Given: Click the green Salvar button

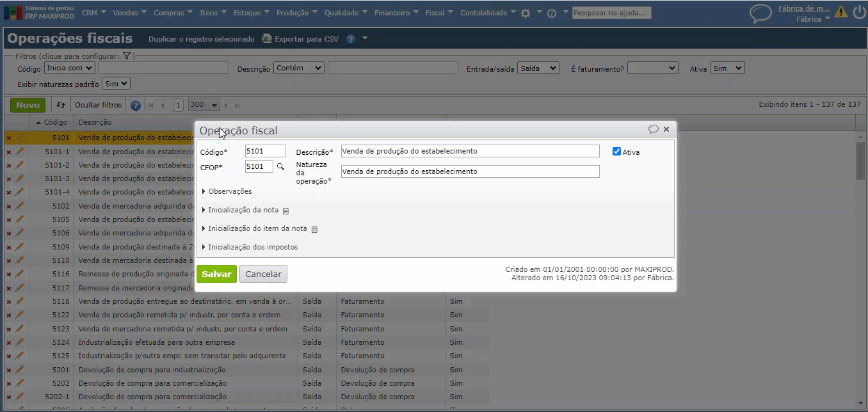Looking at the screenshot, I should point(216,274).
